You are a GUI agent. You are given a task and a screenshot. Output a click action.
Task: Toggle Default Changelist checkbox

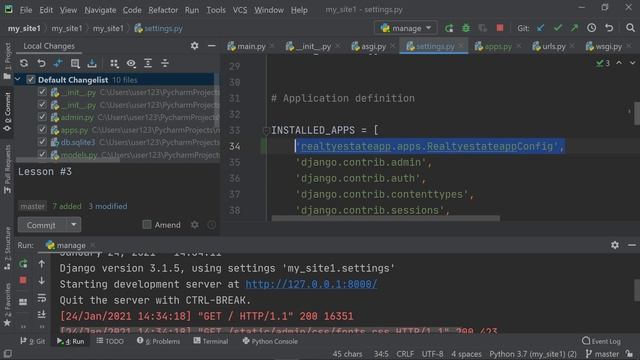(x=31, y=80)
